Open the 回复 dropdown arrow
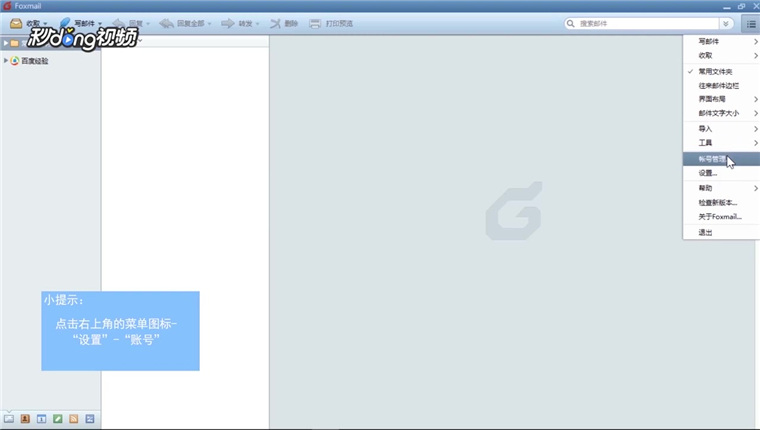The width and height of the screenshot is (760, 430). 148,24
